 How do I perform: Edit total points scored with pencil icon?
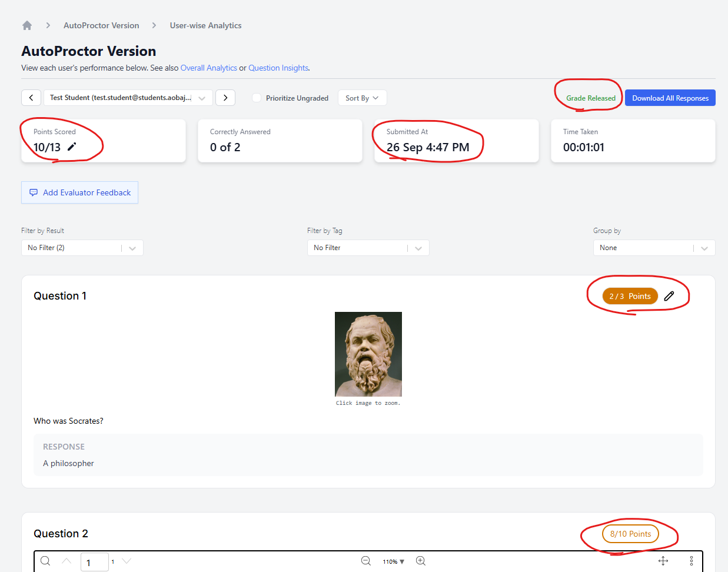pos(72,147)
